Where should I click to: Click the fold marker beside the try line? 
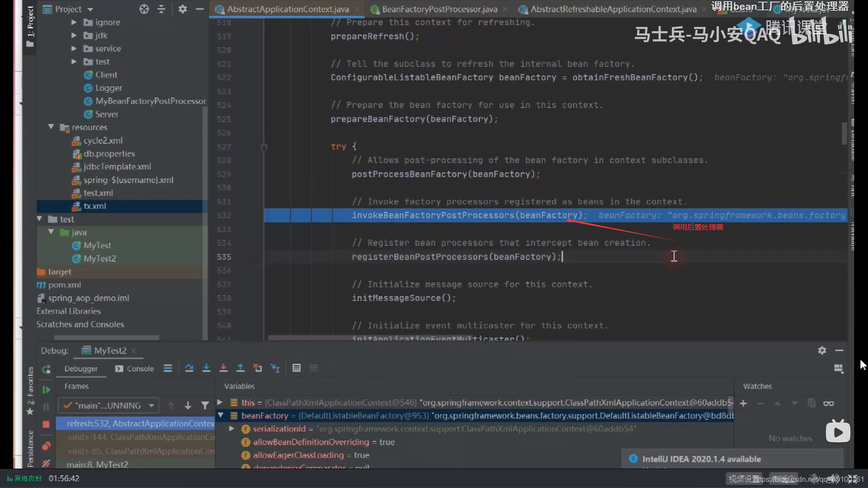264,147
